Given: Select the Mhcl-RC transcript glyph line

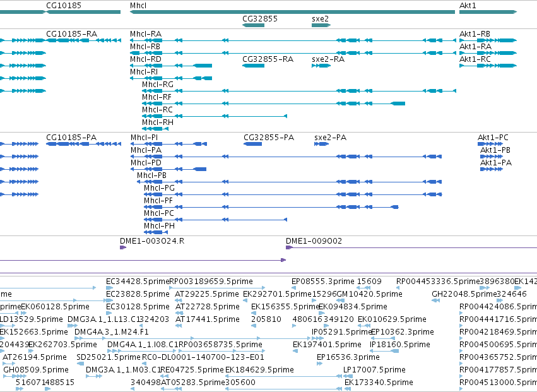Looking at the screenshot, I should [215, 116].
